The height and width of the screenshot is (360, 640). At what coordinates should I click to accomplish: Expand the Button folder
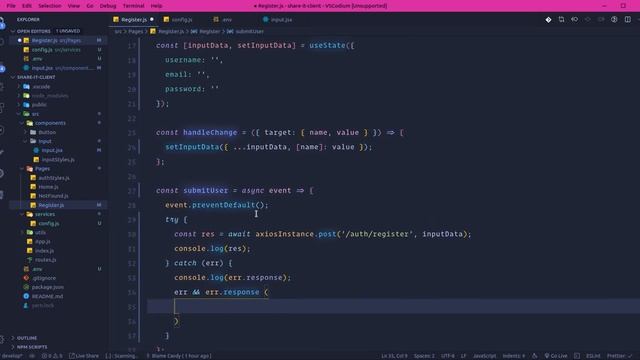47,132
